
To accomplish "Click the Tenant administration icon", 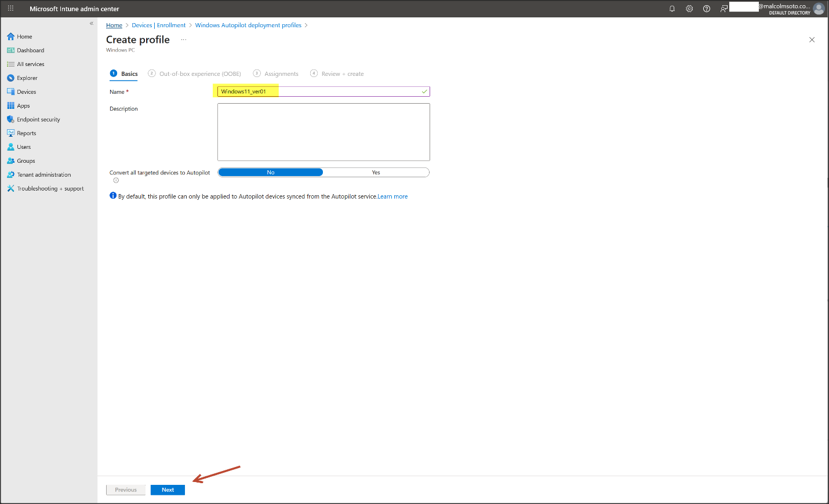I will (x=10, y=175).
